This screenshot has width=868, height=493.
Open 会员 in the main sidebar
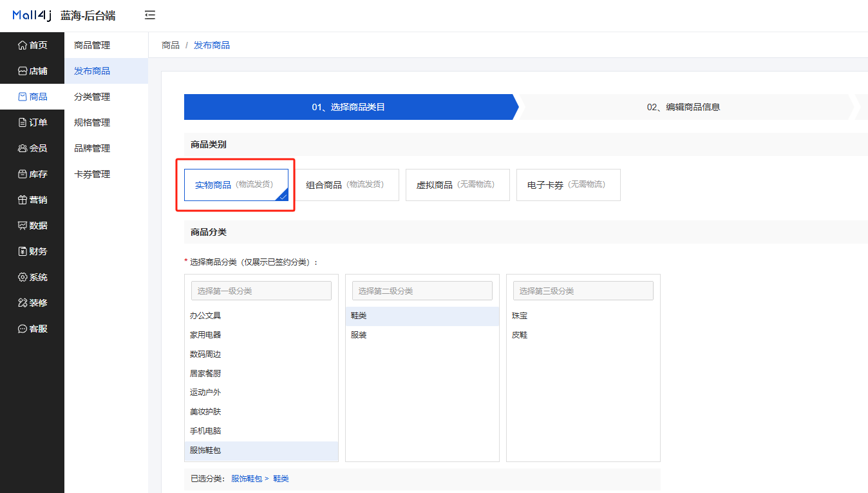32,148
